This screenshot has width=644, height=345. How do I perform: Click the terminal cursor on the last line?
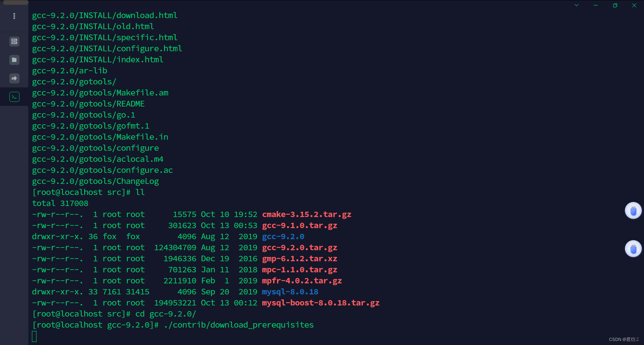coord(34,336)
